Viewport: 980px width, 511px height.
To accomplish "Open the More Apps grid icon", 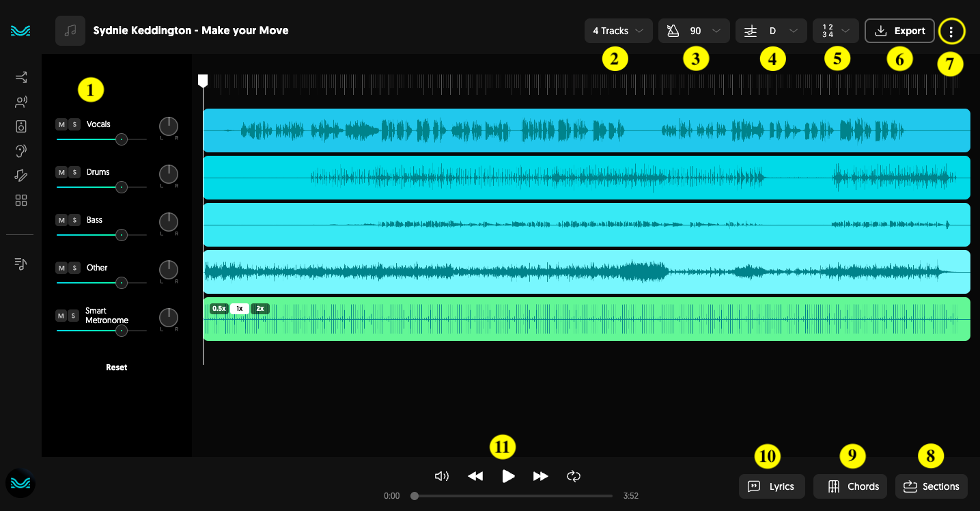I will click(x=20, y=200).
